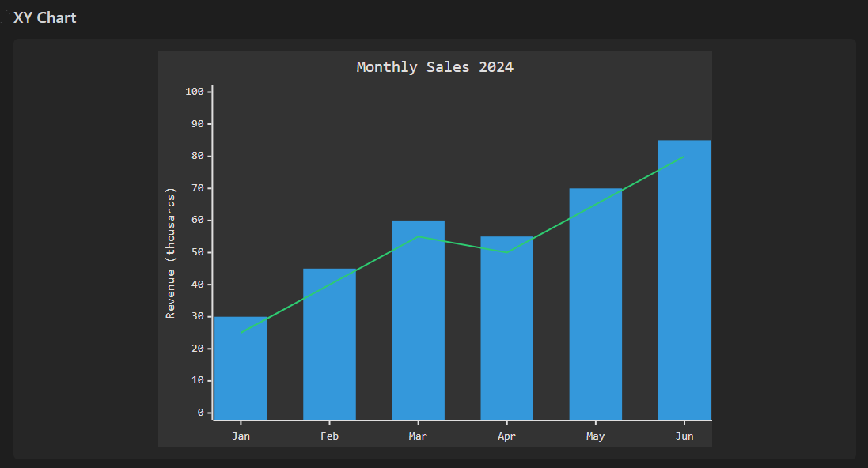Screen dimensions: 868x468
Task: Select the tallest bar, Jun
Action: [x=684, y=281]
